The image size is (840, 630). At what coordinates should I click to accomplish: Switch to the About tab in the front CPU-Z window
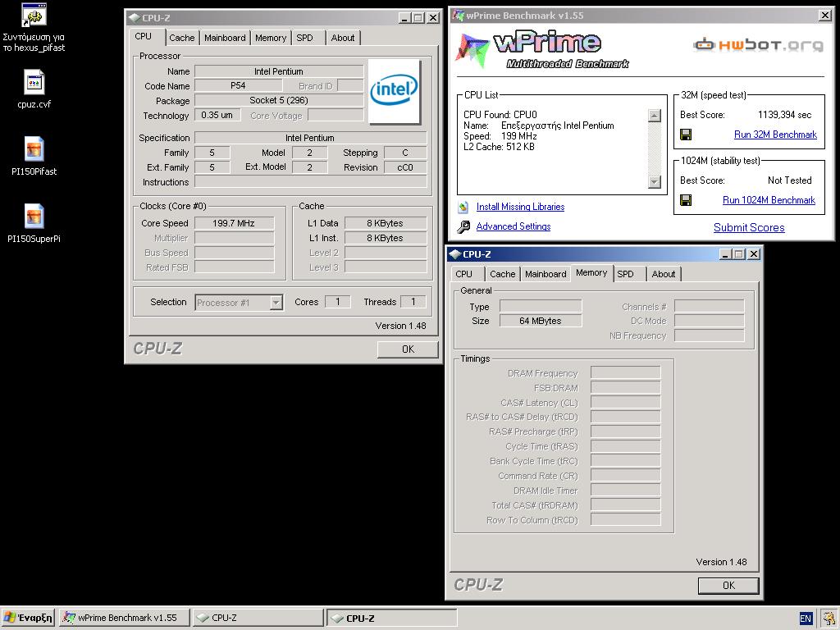point(663,274)
